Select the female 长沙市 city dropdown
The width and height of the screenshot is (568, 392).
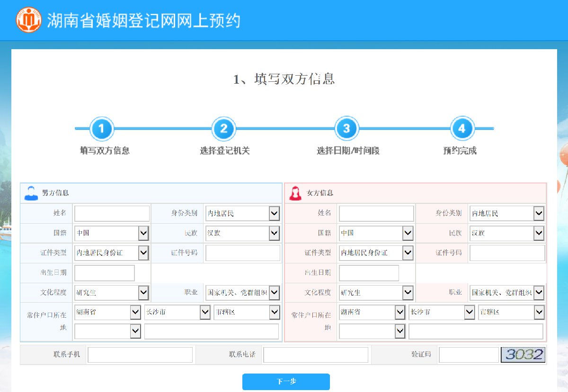(442, 312)
